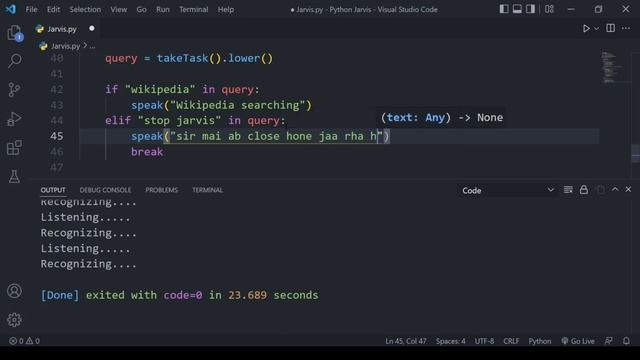Click Go Live in the status bar
Viewport: 640px width, 360px height.
pyautogui.click(x=578, y=341)
